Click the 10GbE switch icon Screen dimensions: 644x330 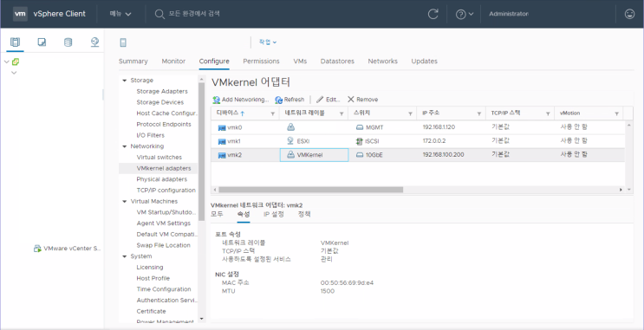(360, 155)
